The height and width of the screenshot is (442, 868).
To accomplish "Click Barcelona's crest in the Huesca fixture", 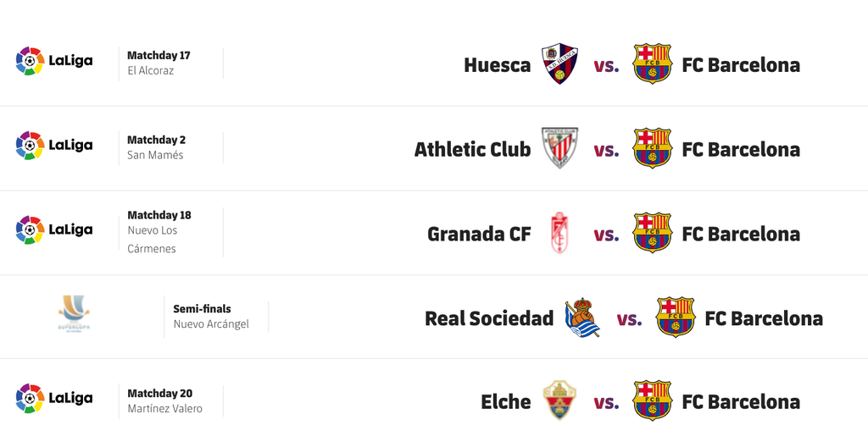I will point(652,64).
